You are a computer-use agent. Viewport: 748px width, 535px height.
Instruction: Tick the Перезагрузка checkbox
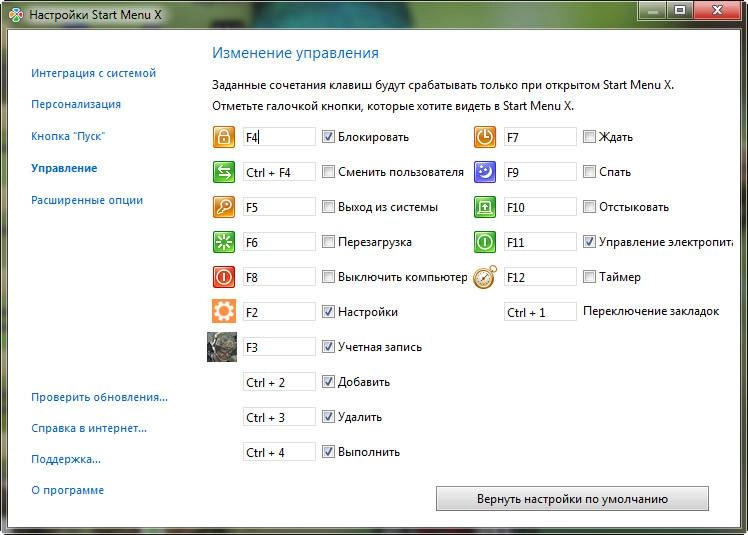click(x=328, y=241)
